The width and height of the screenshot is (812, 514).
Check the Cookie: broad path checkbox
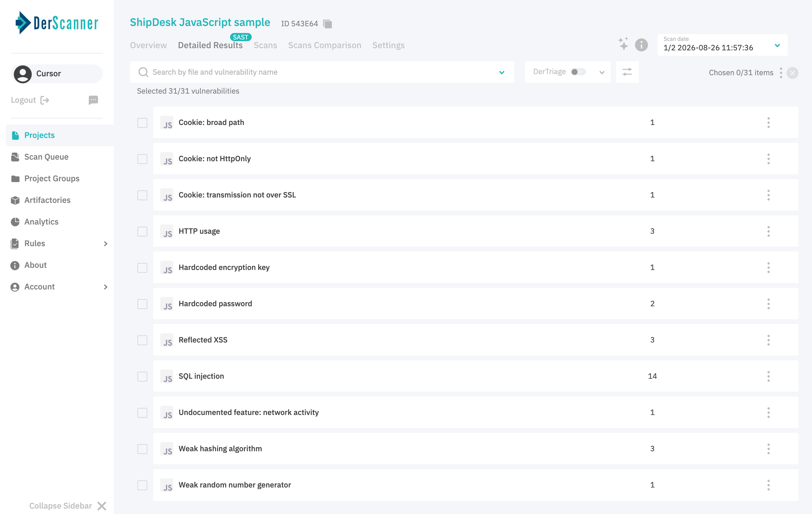(x=142, y=123)
